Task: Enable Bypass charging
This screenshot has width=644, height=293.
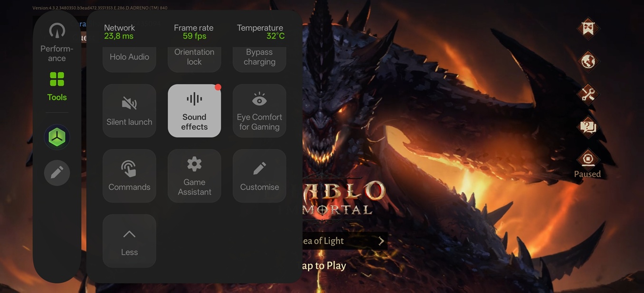Action: [x=260, y=59]
